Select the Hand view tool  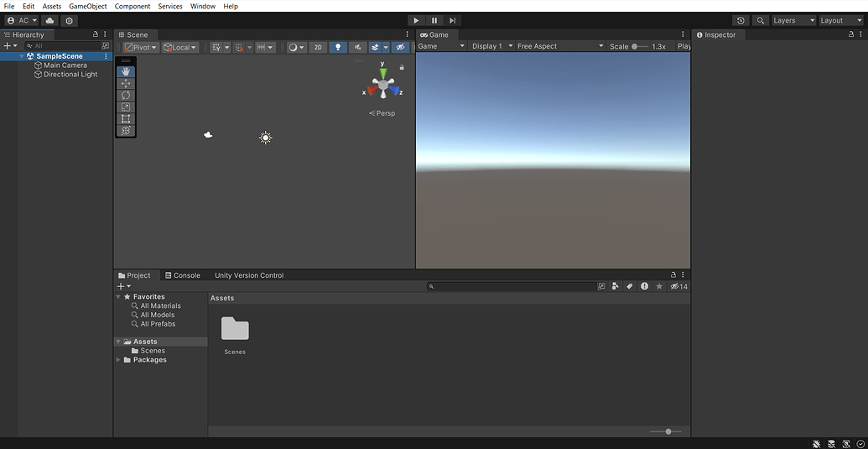coord(126,71)
